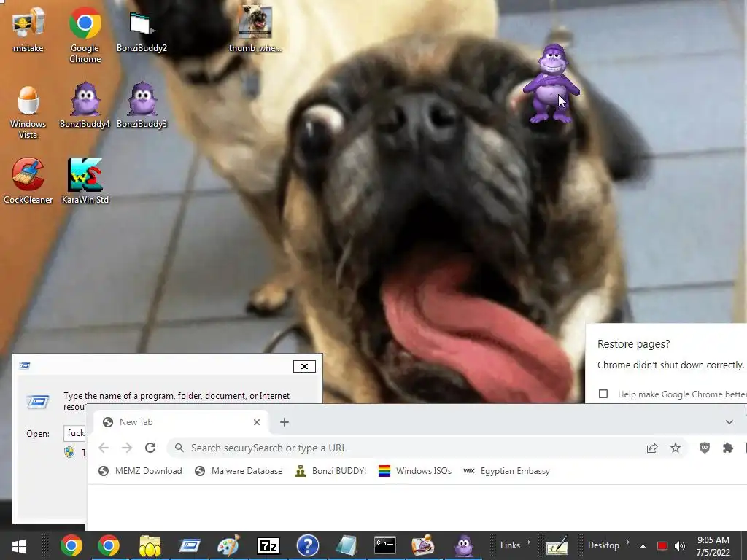
Task: Open folder with eggs taskbar icon
Action: [150, 545]
